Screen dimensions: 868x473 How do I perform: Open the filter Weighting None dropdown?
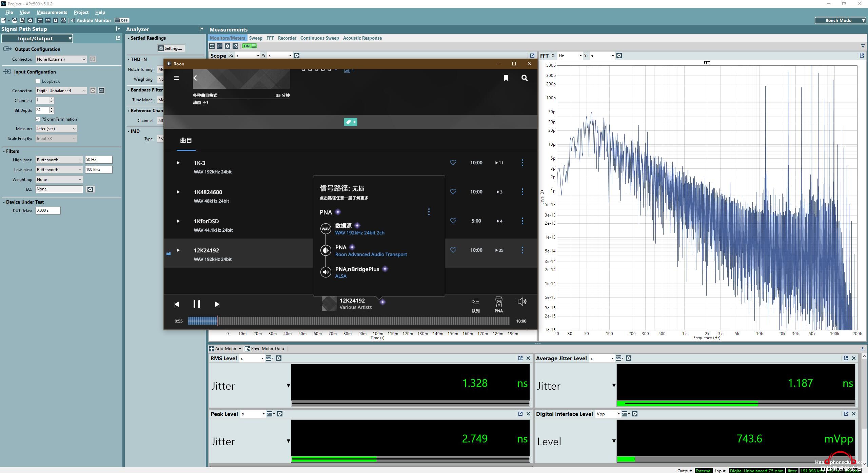[59, 179]
